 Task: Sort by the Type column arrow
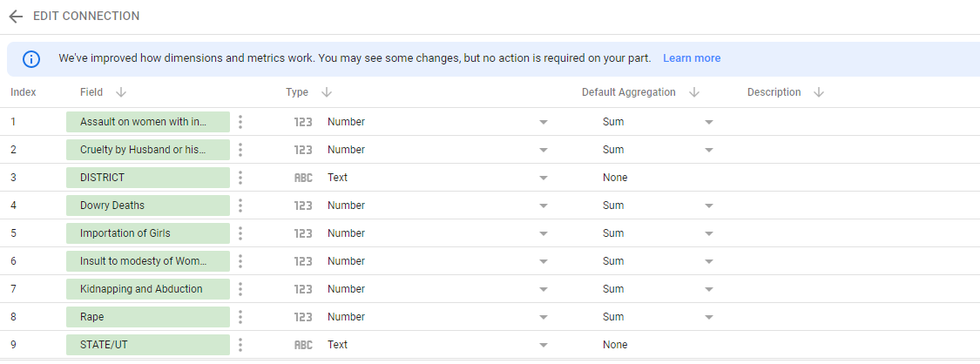[327, 92]
